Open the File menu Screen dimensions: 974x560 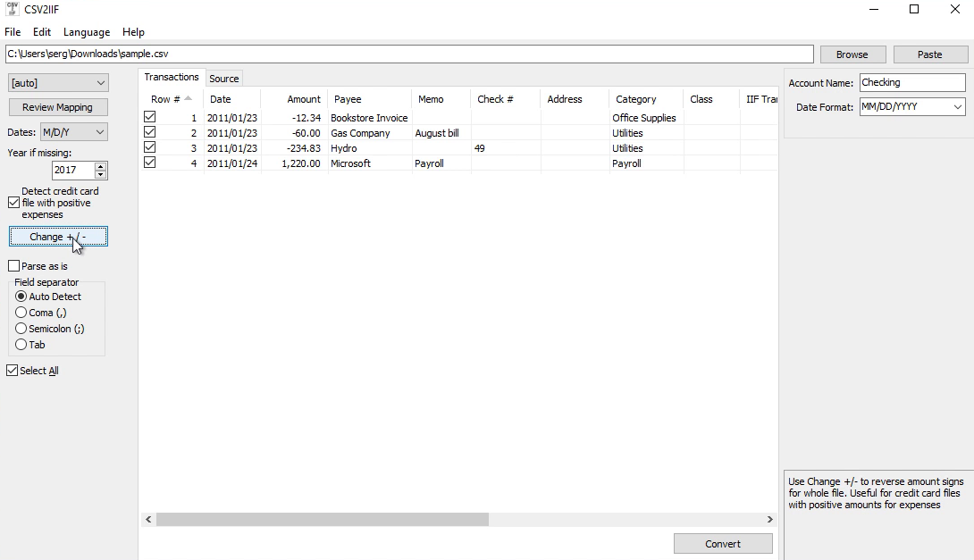13,32
